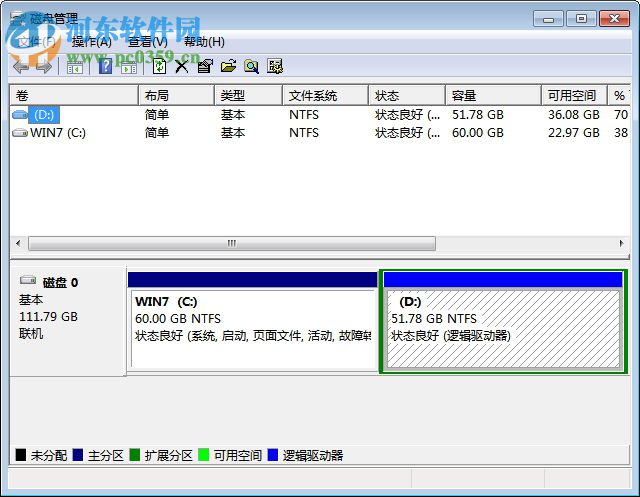This screenshot has width=640, height=497.
Task: Click the 22.97 GB free space cell
Action: coord(573,133)
